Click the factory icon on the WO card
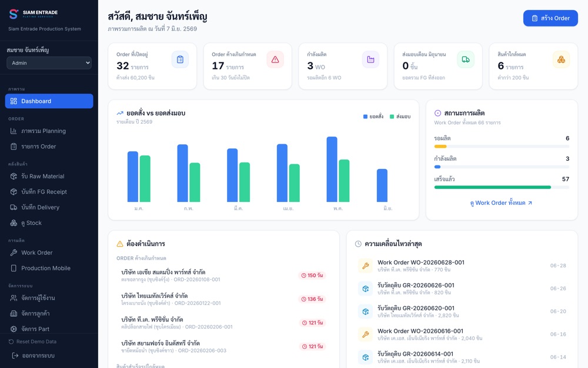 370,59
